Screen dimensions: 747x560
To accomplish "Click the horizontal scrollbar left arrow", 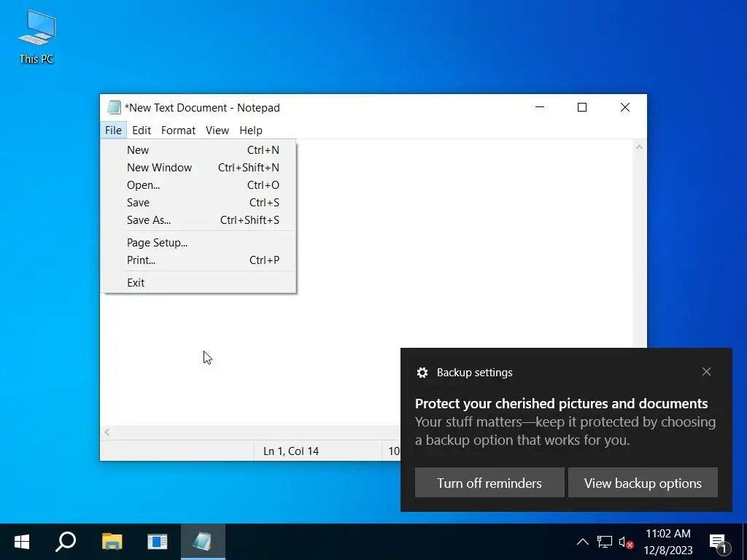I will [x=107, y=432].
